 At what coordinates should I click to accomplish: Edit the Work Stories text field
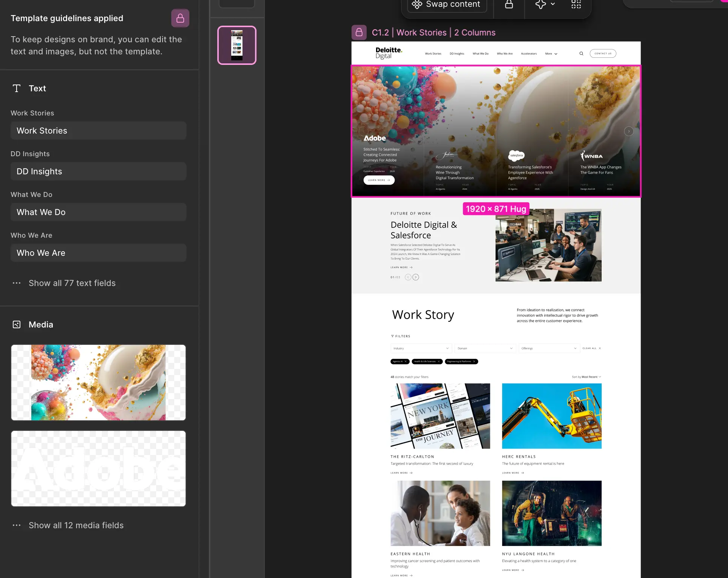tap(98, 131)
